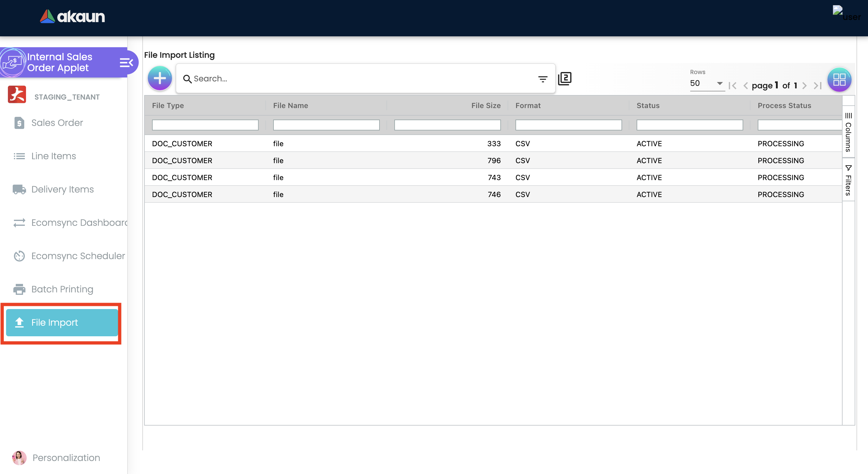
Task: Open Personalization link at bottom
Action: tap(66, 458)
